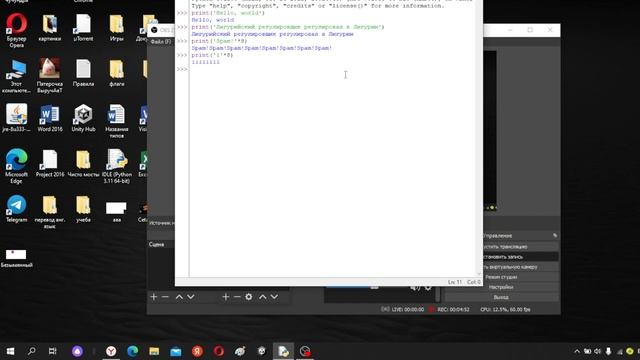Screen dimensions: 640x360
Task: Click the REC 00:04:52 status in OBS
Action: point(453,309)
